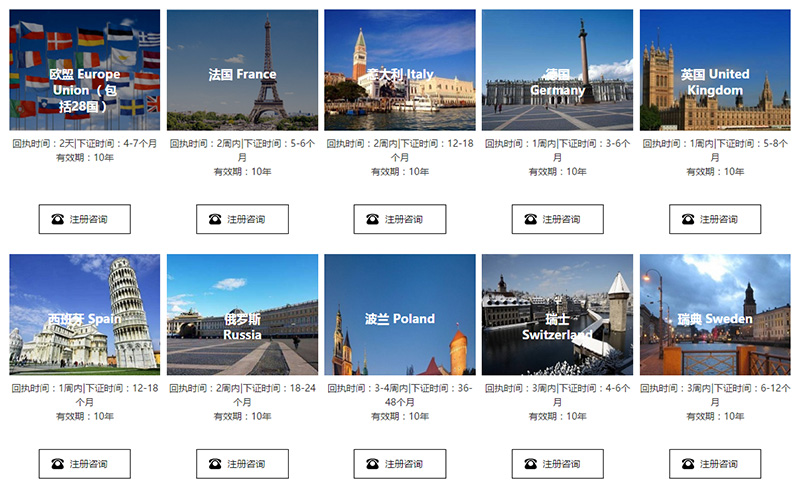
Task: Select the 俄罗斯 Russia title
Action: (242, 327)
